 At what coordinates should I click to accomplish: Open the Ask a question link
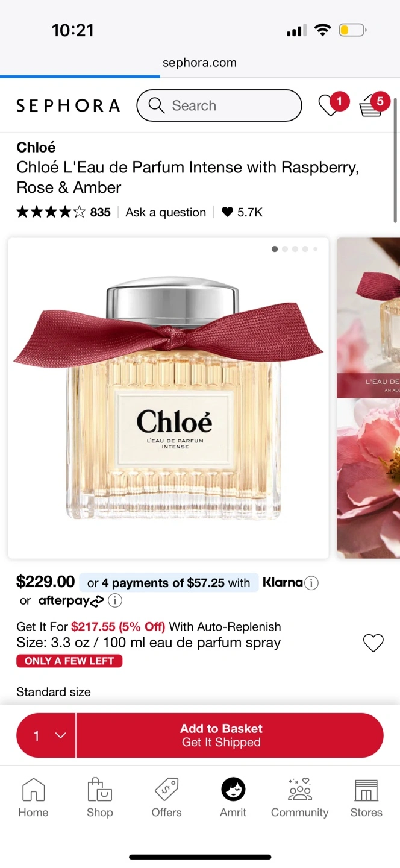(x=166, y=212)
